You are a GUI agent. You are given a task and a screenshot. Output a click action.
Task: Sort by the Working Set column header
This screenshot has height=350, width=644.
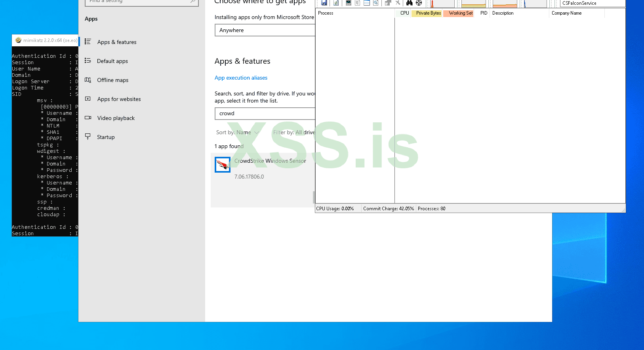[x=459, y=13]
